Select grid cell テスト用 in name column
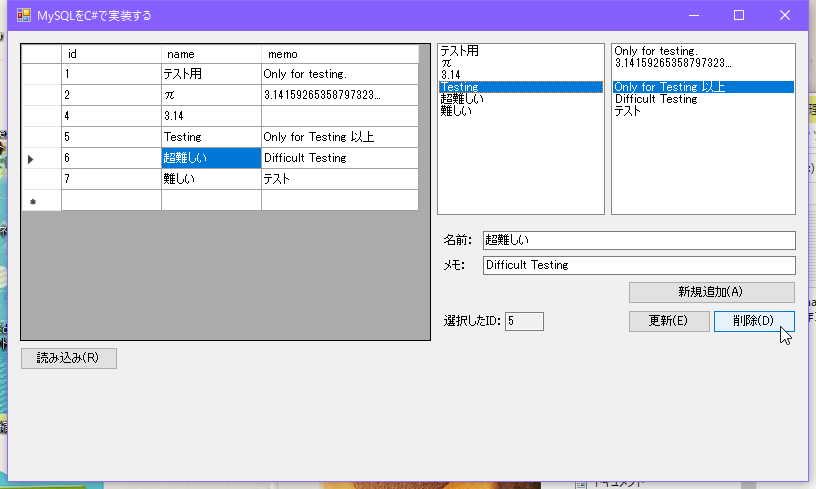 click(211, 74)
